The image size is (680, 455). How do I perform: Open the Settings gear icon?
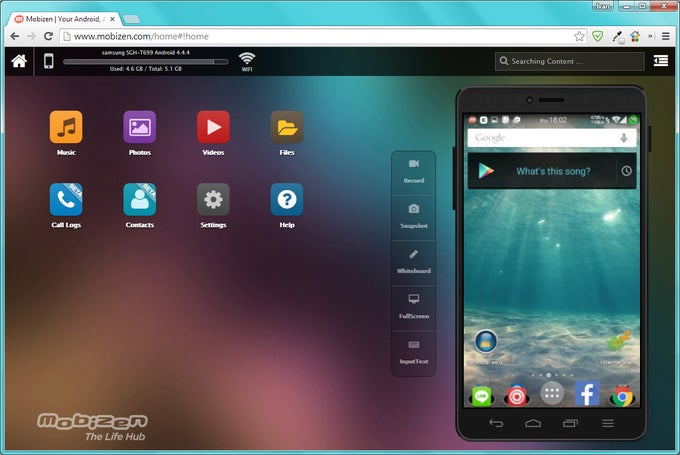(213, 199)
